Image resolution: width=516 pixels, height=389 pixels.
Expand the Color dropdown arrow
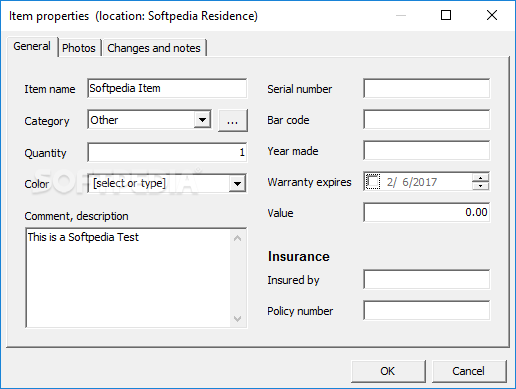237,183
